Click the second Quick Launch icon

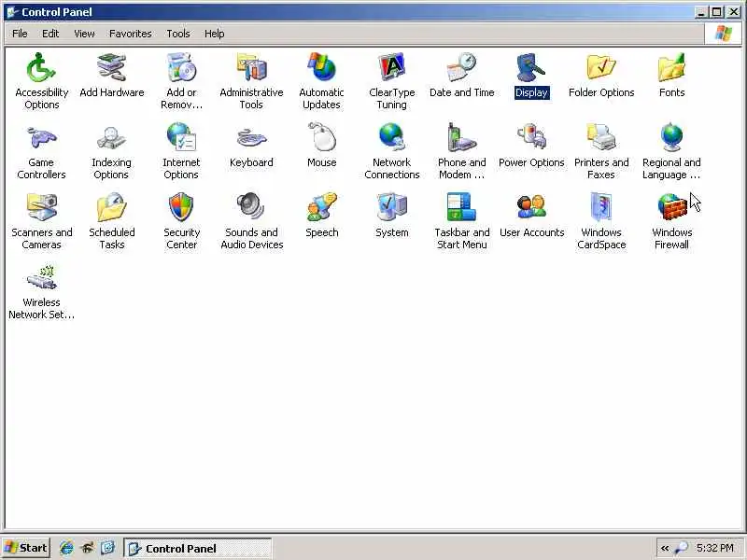[87, 548]
